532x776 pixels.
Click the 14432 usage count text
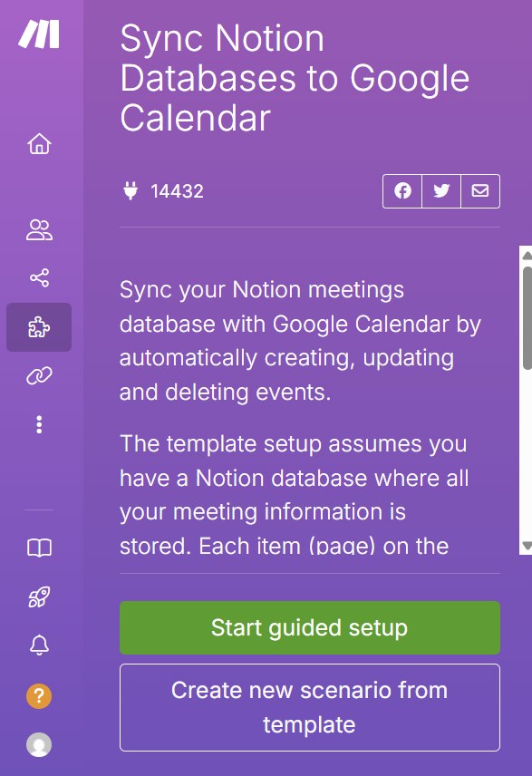coord(177,191)
